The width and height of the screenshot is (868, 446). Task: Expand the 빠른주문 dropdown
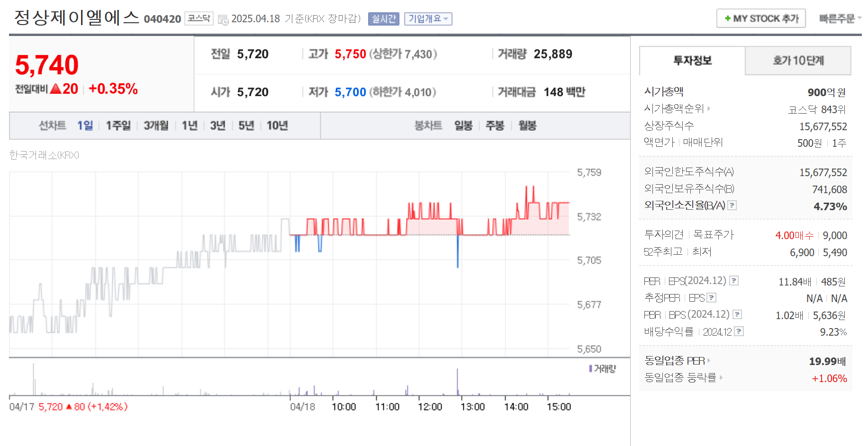point(840,18)
